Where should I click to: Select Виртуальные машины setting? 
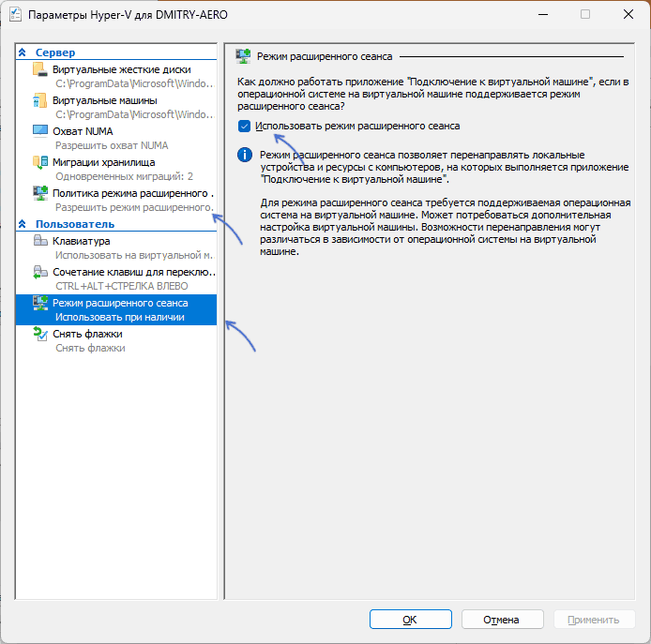coord(116,108)
